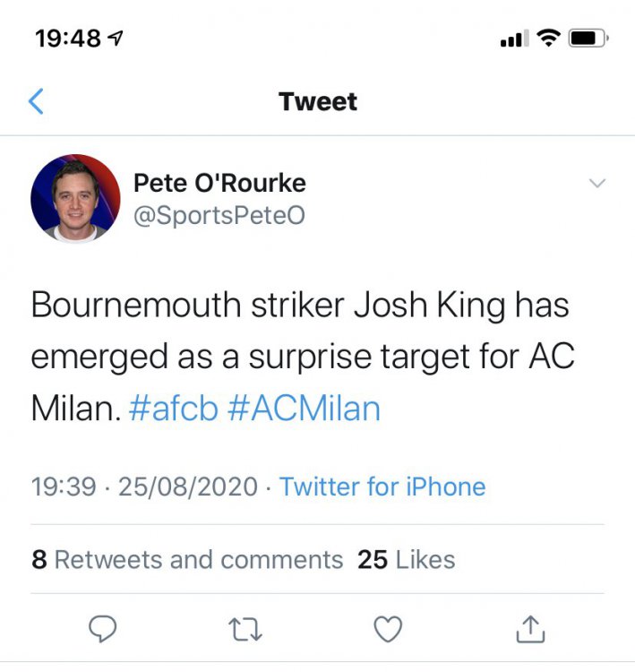Tap the back arrow icon
Screen dimensions: 635x672
coord(36,101)
